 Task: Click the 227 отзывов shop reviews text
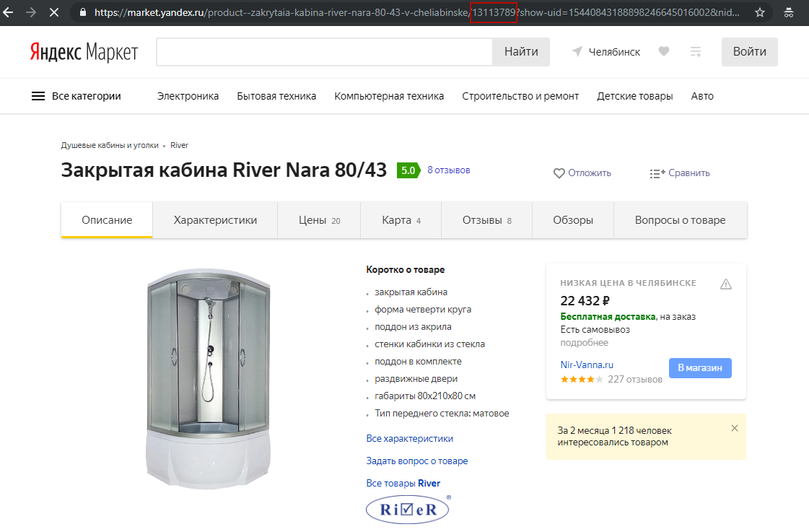click(634, 379)
